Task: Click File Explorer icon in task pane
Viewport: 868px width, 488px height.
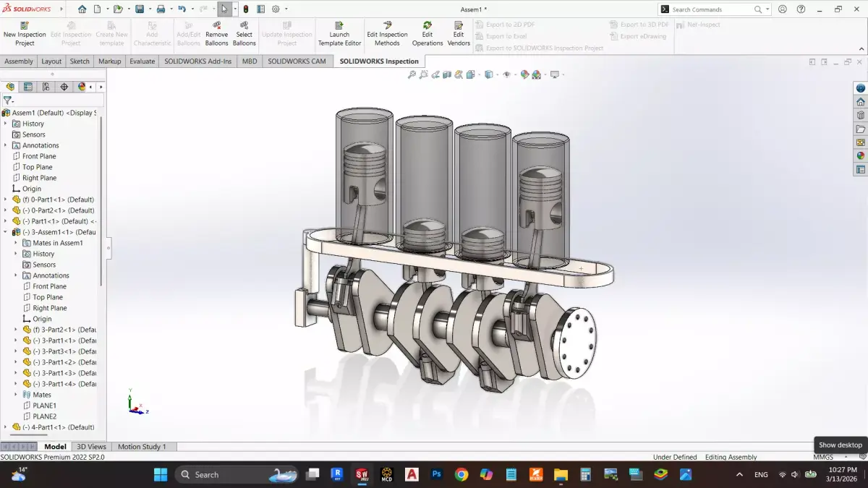Action: pyautogui.click(x=861, y=129)
